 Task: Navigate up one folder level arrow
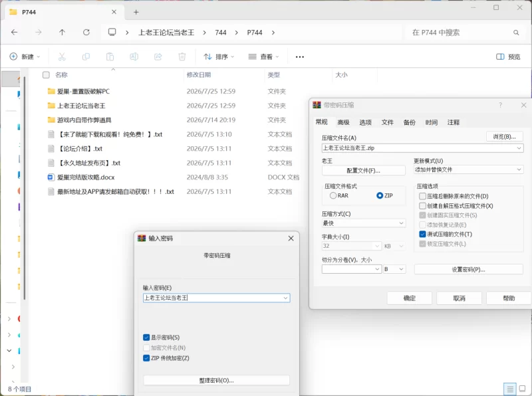click(62, 32)
